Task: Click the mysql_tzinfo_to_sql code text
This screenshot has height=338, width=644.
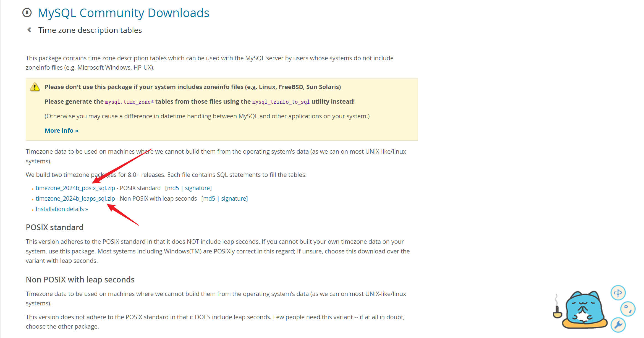Action: coord(281,102)
